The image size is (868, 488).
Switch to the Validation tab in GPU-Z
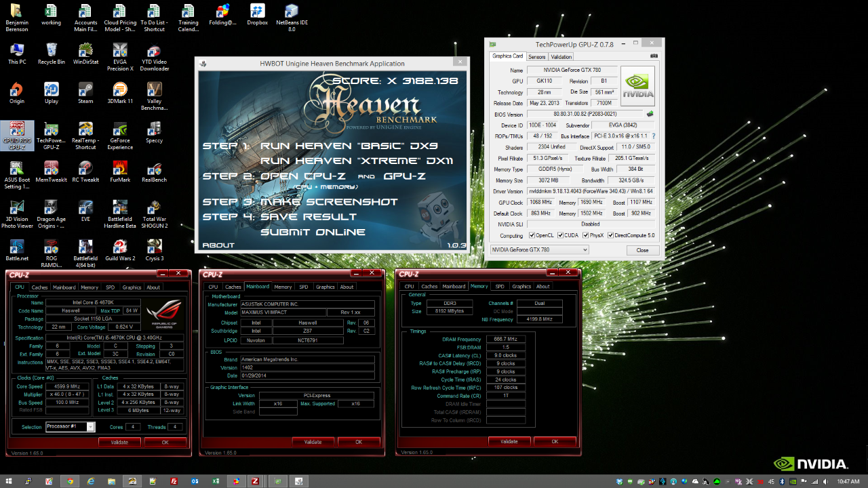pos(561,57)
